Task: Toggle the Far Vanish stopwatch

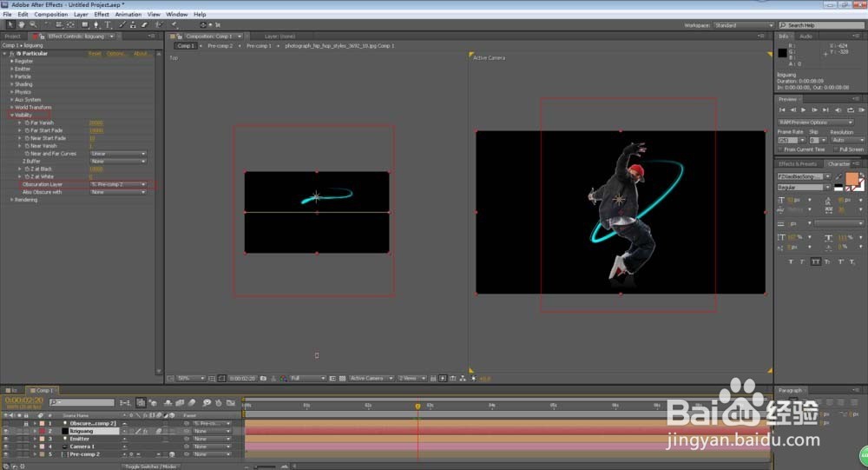Action: 27,122
